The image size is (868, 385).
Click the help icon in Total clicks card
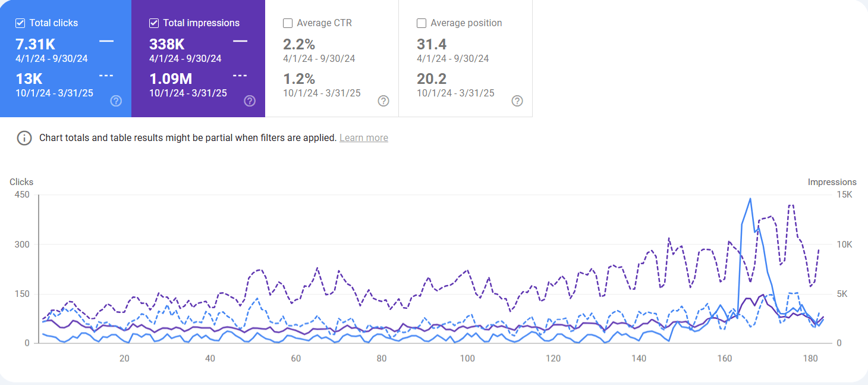pos(117,101)
